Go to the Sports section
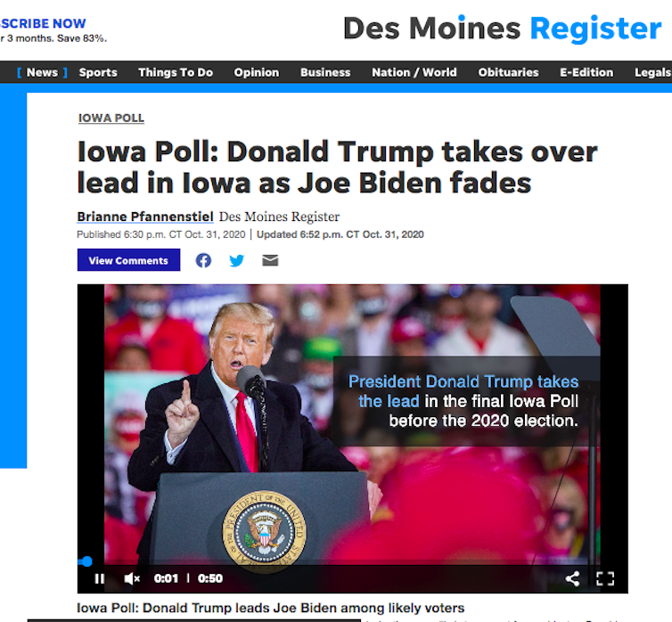 pyautogui.click(x=98, y=72)
